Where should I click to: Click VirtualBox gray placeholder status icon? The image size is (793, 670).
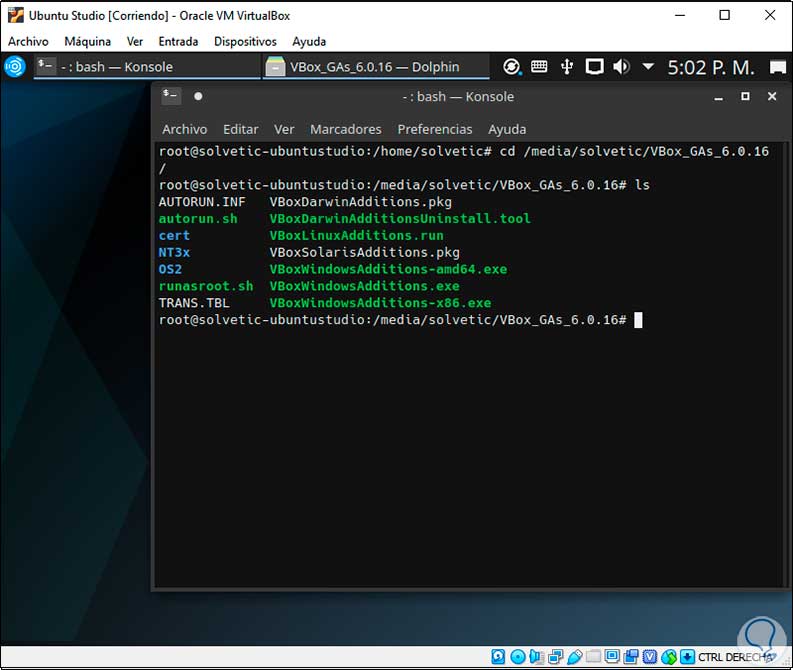tap(593, 657)
